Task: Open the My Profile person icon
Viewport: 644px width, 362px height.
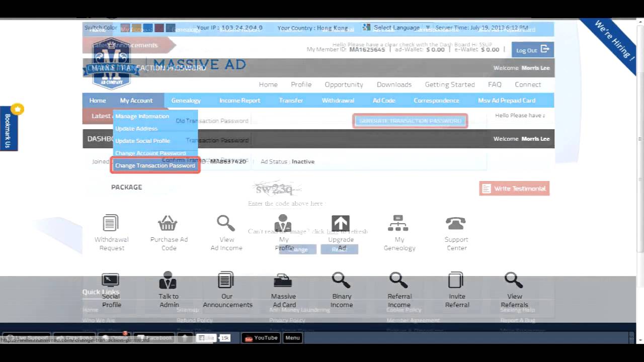Action: (x=283, y=223)
